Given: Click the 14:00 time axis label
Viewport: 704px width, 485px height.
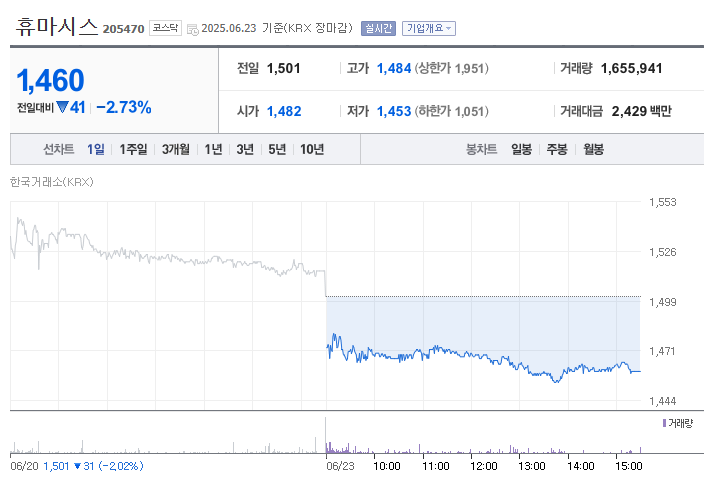Looking at the screenshot, I should [x=581, y=466].
